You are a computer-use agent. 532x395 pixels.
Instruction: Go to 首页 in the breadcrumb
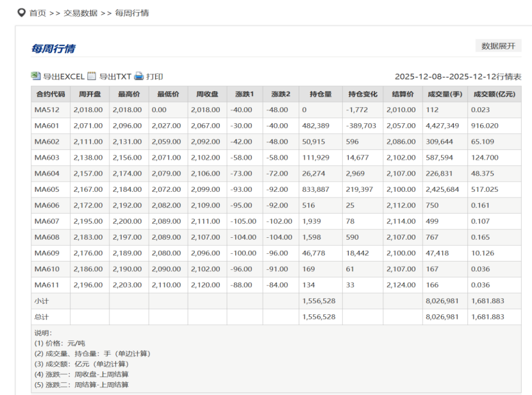(38, 13)
